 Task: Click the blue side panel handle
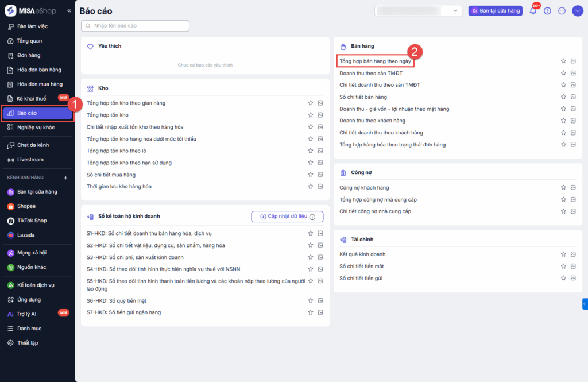point(585,304)
